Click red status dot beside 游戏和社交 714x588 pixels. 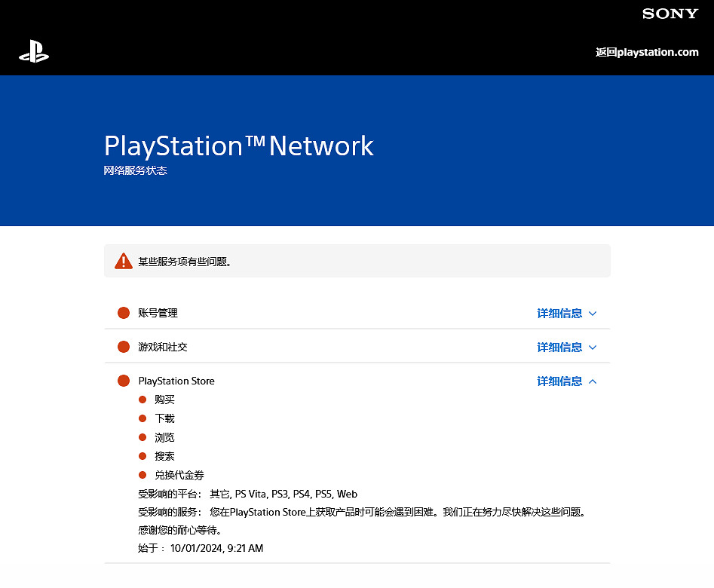[124, 347]
